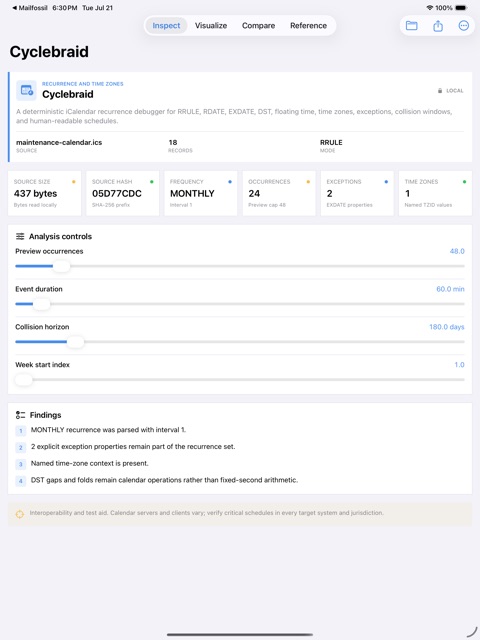Return to Mailfossil via back arrow

click(29, 8)
